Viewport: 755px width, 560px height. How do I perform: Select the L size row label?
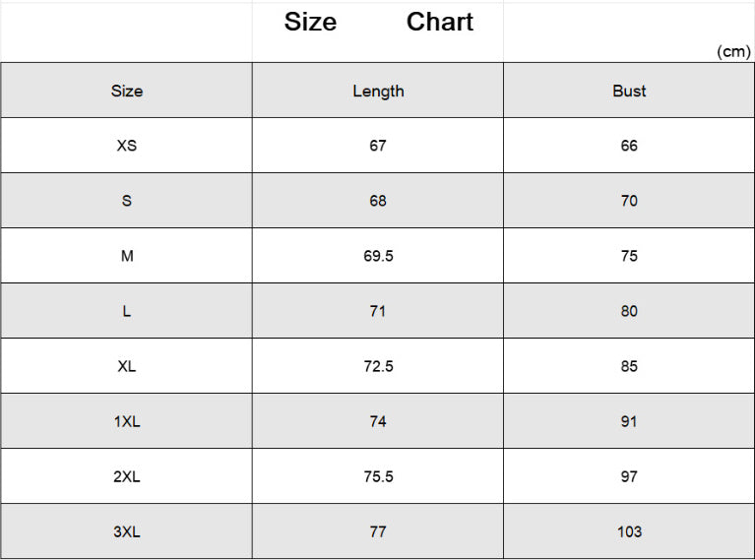pos(127,311)
